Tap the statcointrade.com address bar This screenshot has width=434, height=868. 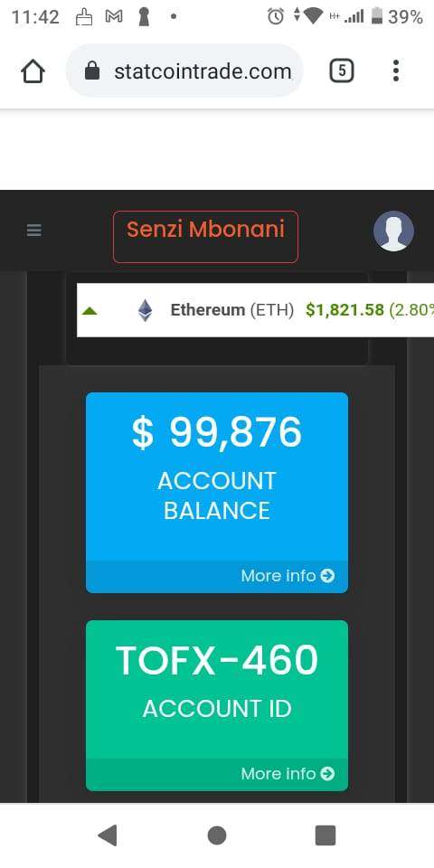pos(184,71)
